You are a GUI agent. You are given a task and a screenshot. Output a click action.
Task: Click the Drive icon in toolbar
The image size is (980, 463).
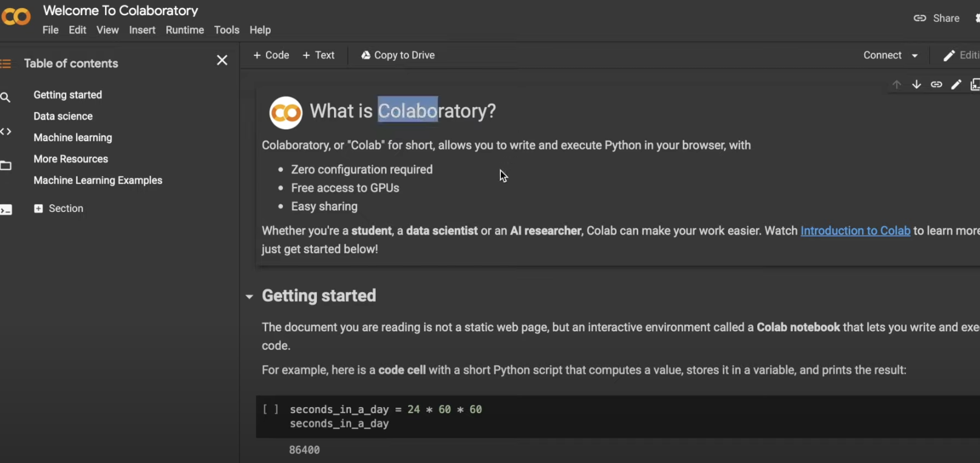(x=366, y=55)
